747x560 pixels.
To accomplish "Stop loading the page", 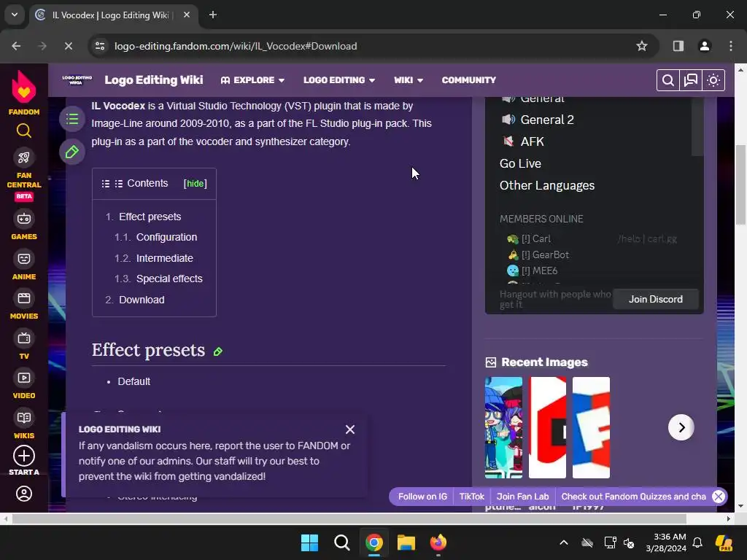I will click(x=68, y=46).
